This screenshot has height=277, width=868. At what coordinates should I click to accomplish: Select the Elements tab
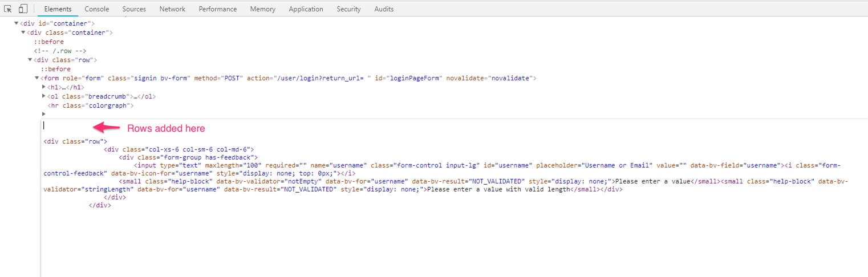click(x=58, y=9)
